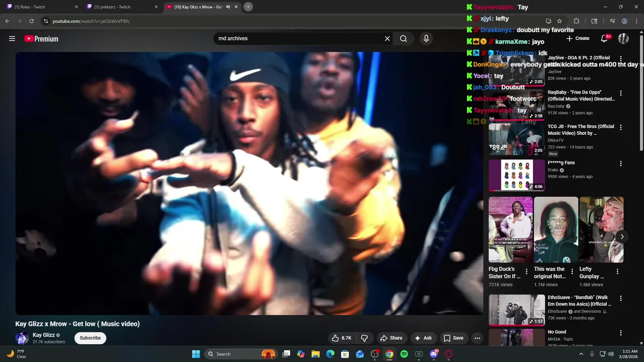Share the video
The height and width of the screenshot is (362, 644).
pyautogui.click(x=391, y=338)
